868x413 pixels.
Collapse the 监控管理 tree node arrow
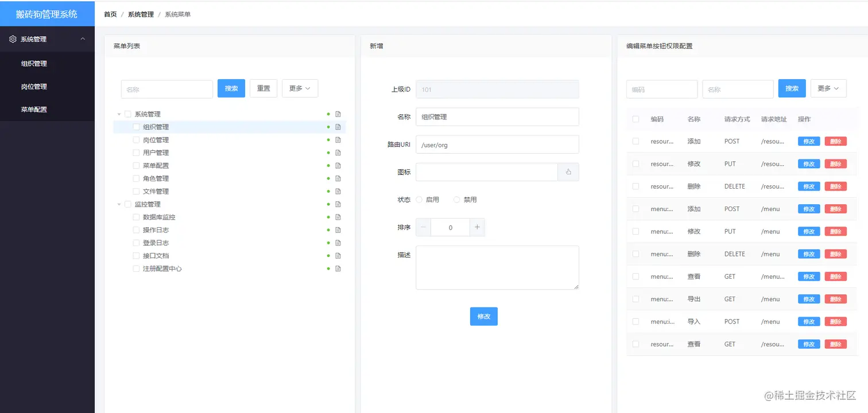pos(119,204)
